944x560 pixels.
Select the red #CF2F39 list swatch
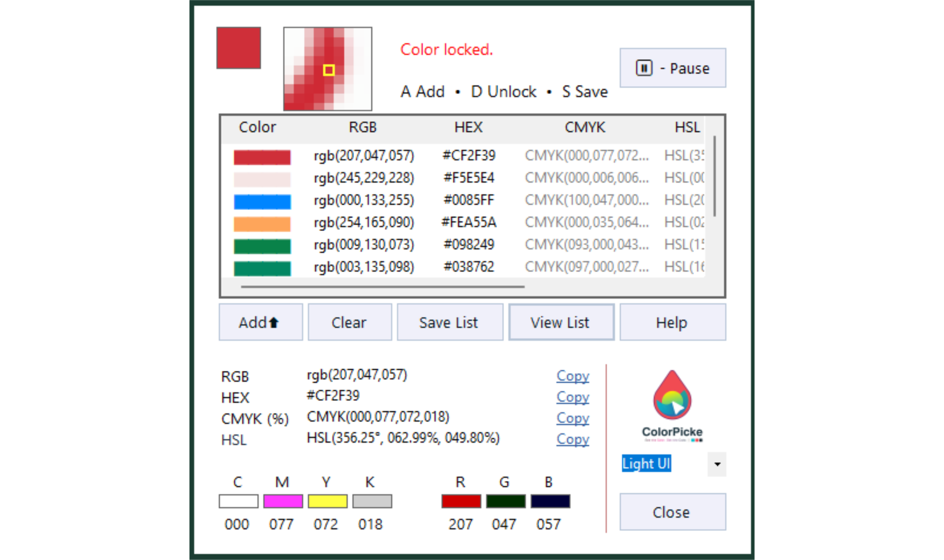(262, 157)
